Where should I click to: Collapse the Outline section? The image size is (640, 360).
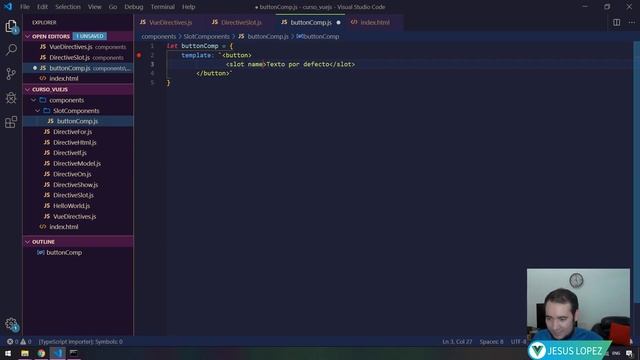coord(28,242)
